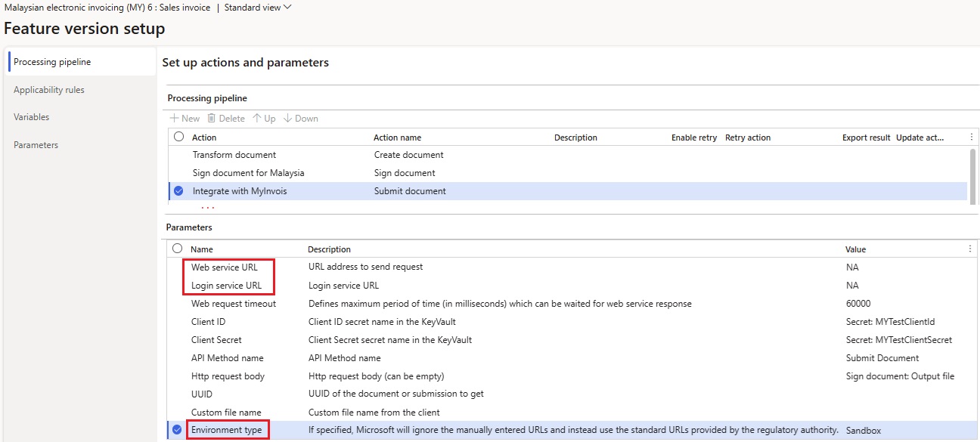Deselect the Environment type row marker
The image size is (980, 442).
(177, 430)
